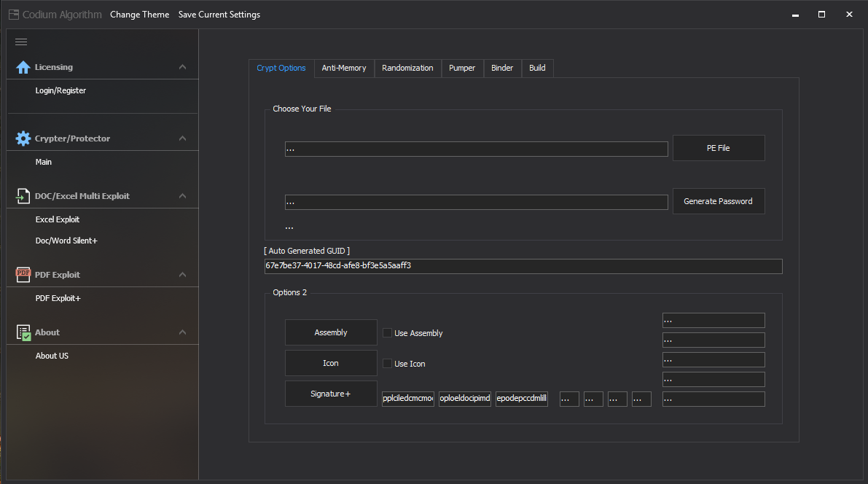Open the hamburger menu in sidebar
The width and height of the screenshot is (868, 484).
click(x=21, y=42)
